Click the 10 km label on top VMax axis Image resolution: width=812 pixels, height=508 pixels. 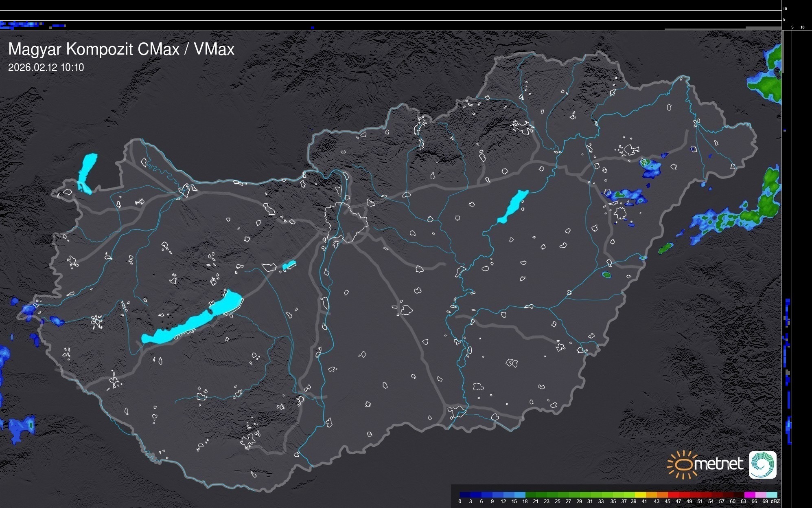coord(785,9)
